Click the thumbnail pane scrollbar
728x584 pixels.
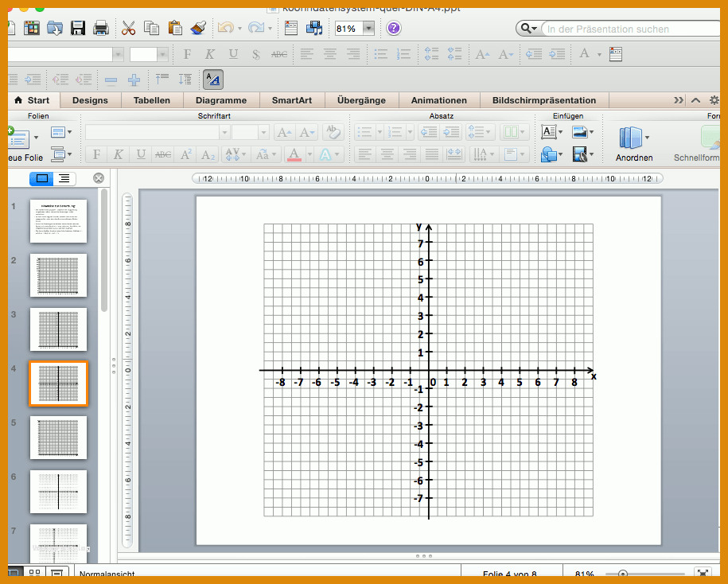pos(104,251)
